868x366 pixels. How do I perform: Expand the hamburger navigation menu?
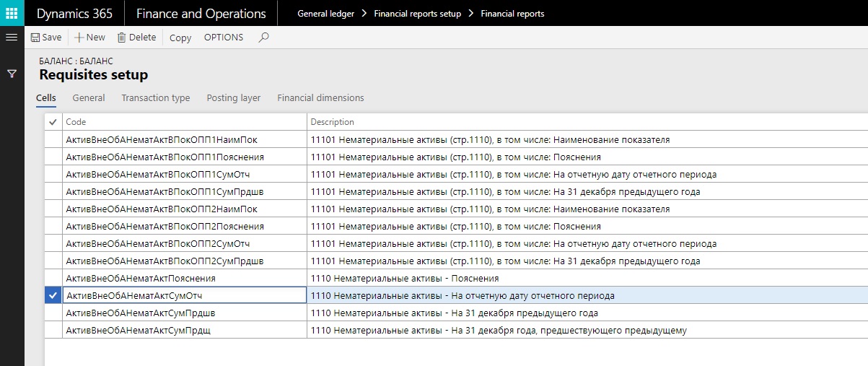(12, 38)
